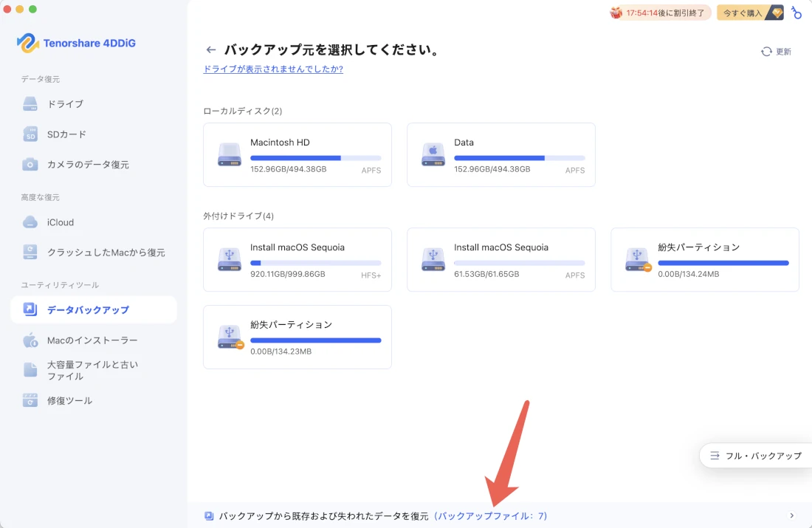Select the Data volume name label

[x=464, y=143]
